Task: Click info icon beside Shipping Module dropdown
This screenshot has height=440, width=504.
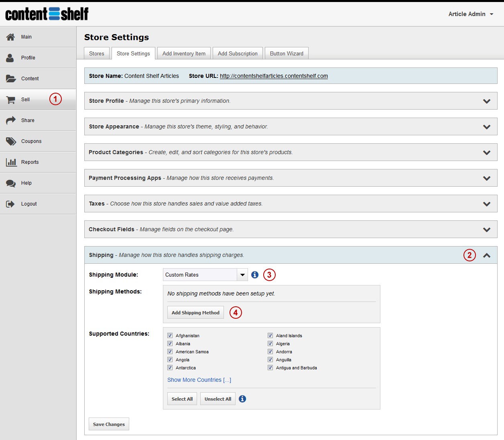Action: click(x=255, y=275)
